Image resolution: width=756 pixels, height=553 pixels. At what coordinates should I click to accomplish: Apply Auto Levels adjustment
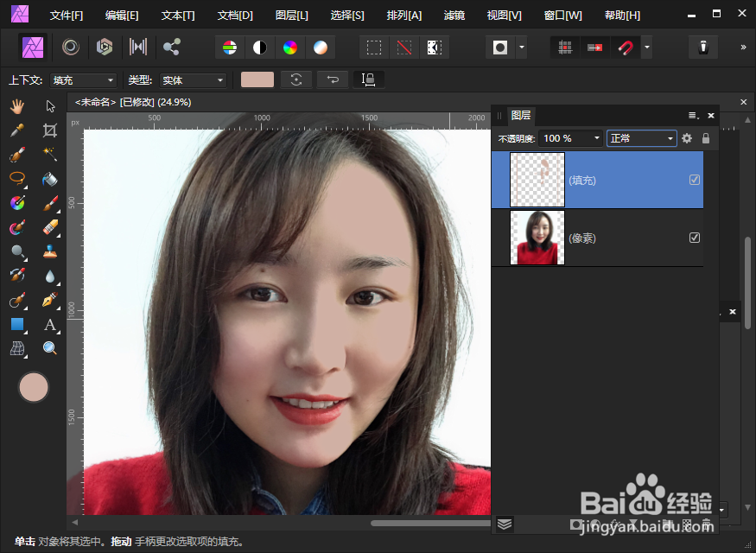click(230, 48)
